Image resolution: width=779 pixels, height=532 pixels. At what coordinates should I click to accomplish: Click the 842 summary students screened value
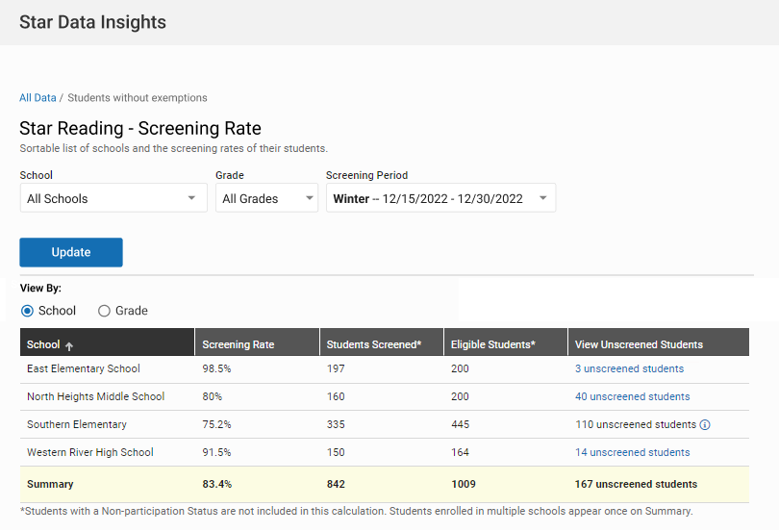(x=336, y=484)
